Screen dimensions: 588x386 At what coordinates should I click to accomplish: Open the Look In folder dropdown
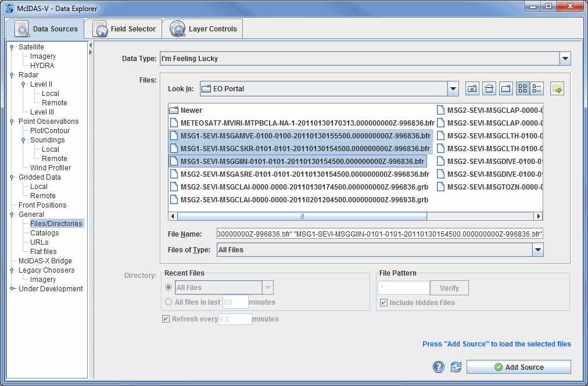(453, 89)
